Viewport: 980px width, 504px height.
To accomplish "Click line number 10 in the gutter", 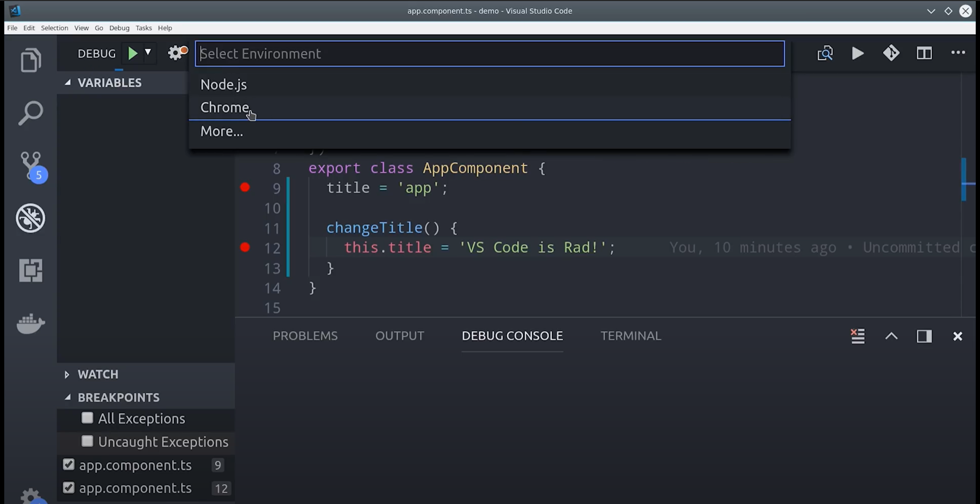I will 272,208.
